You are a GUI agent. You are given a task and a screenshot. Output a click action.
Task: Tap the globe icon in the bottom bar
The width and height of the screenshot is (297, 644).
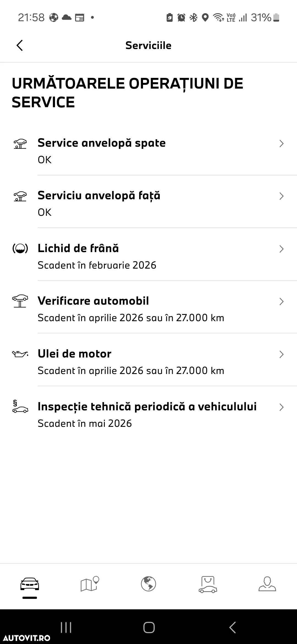coord(148,584)
